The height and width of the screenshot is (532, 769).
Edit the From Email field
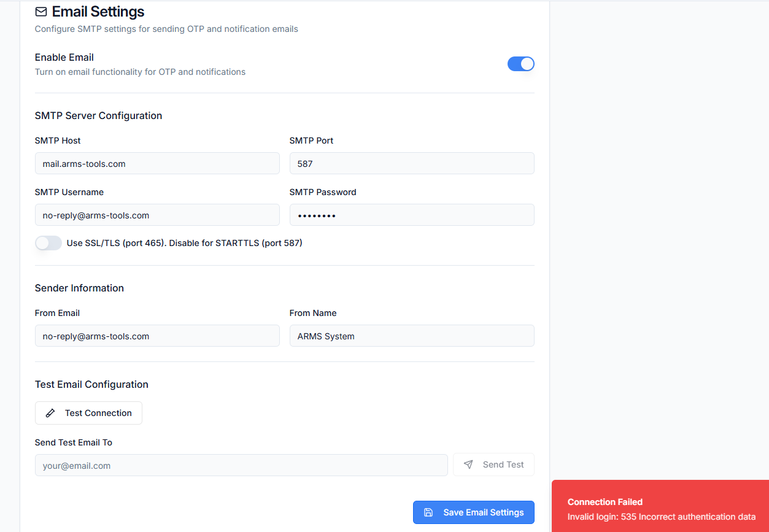pyautogui.click(x=157, y=336)
